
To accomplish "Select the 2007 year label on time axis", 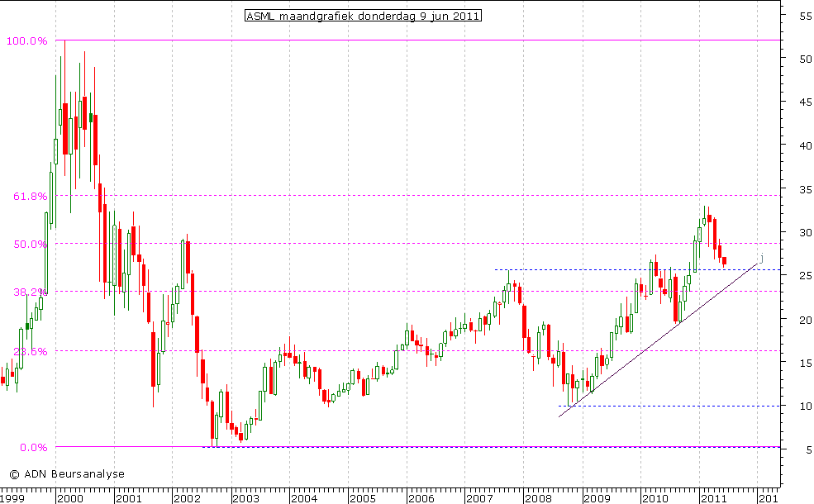I will (479, 498).
